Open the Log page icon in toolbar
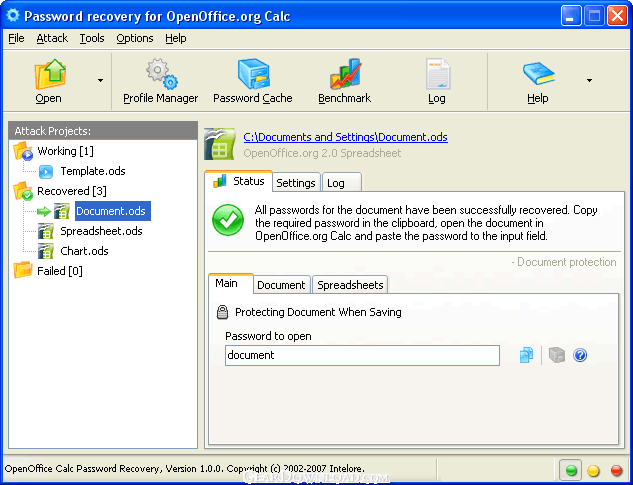This screenshot has width=633, height=485. click(x=437, y=74)
